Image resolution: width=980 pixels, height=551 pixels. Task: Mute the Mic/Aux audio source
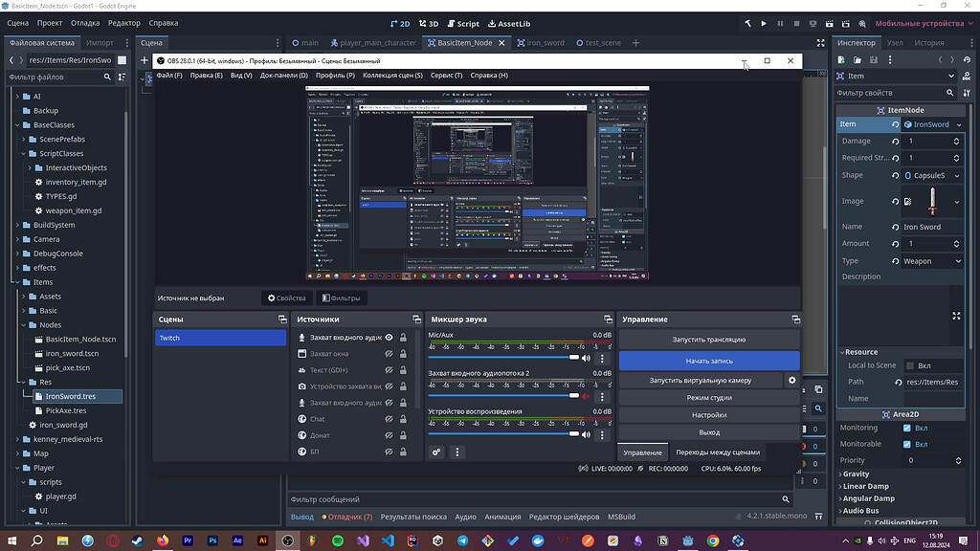[x=584, y=358]
